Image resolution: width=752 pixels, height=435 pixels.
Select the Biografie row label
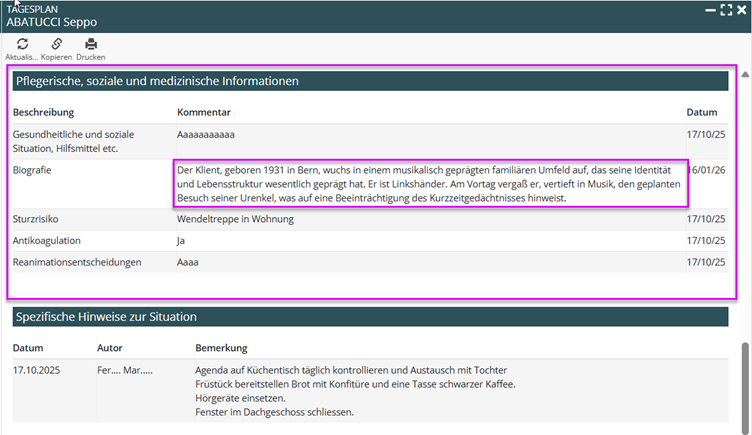click(x=33, y=170)
